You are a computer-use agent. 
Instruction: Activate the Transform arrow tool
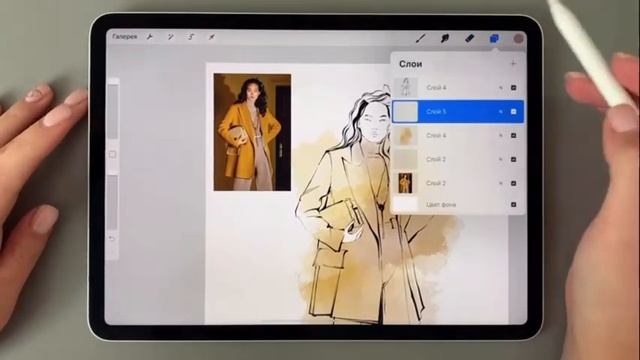click(211, 37)
